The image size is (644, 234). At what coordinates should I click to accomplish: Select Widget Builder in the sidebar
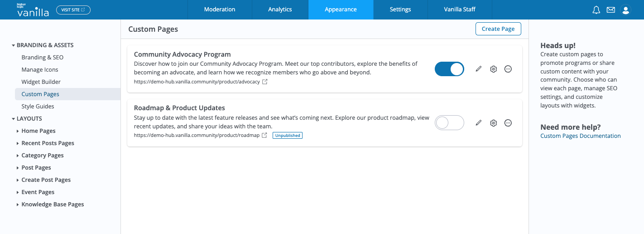tap(41, 82)
